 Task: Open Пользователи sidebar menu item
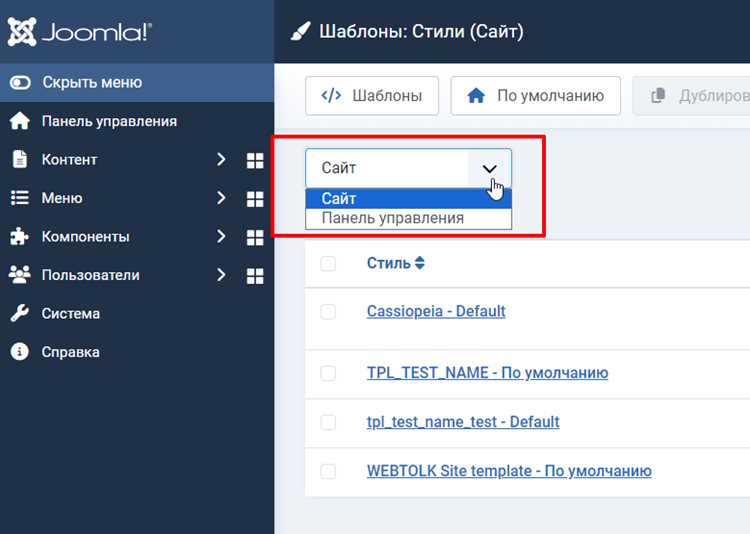[x=90, y=275]
